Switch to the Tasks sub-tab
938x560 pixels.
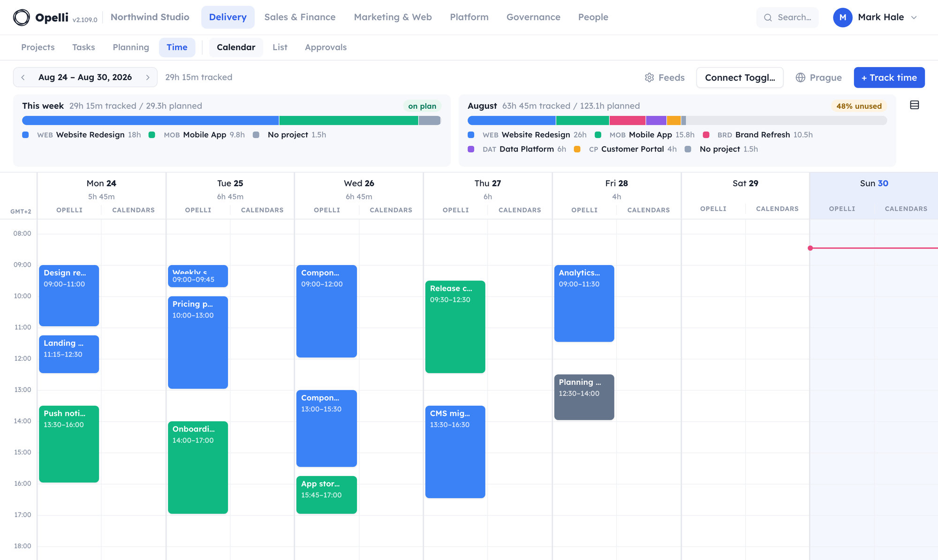(x=83, y=47)
